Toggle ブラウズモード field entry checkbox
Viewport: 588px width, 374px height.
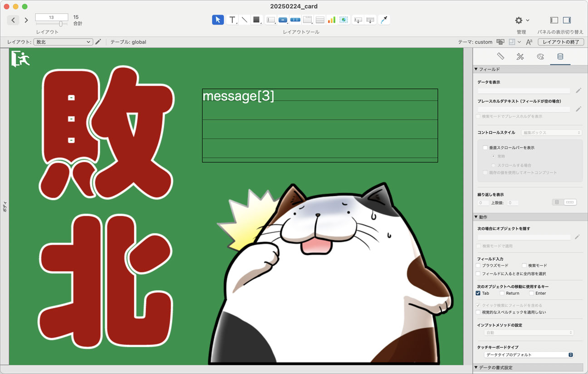(x=478, y=265)
